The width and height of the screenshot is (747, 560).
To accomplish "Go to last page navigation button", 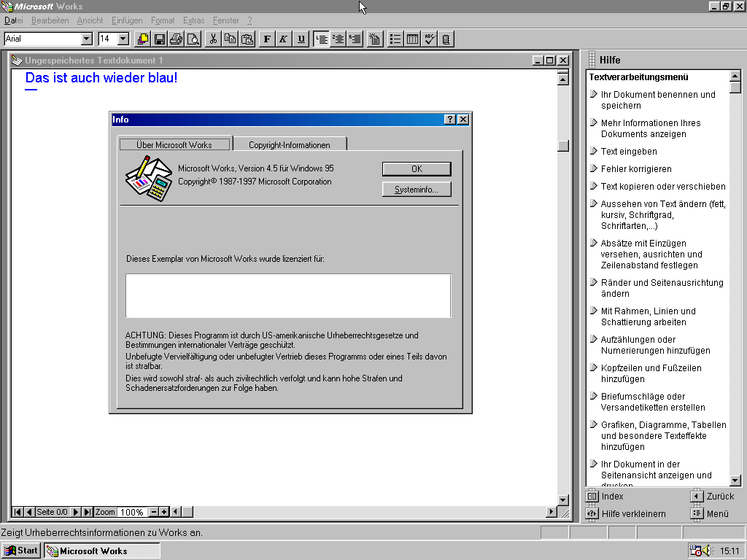I will tap(88, 512).
